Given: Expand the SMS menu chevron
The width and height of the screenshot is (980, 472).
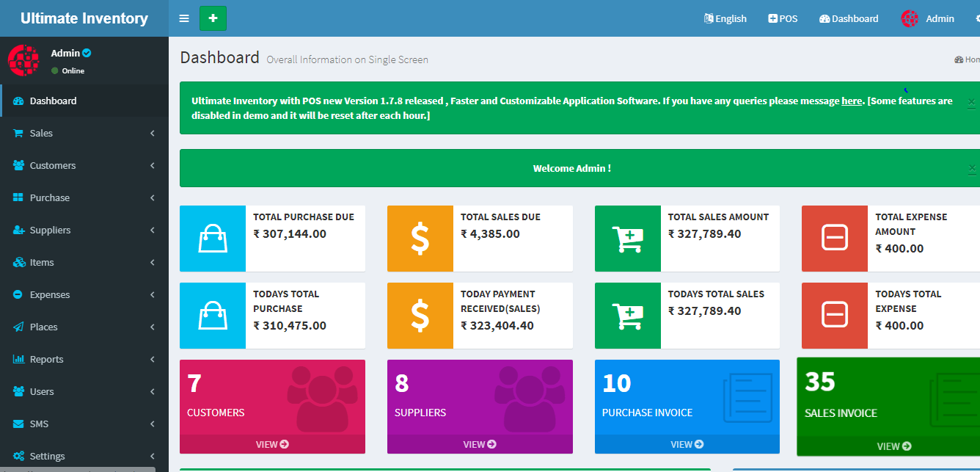Looking at the screenshot, I should pos(153,424).
